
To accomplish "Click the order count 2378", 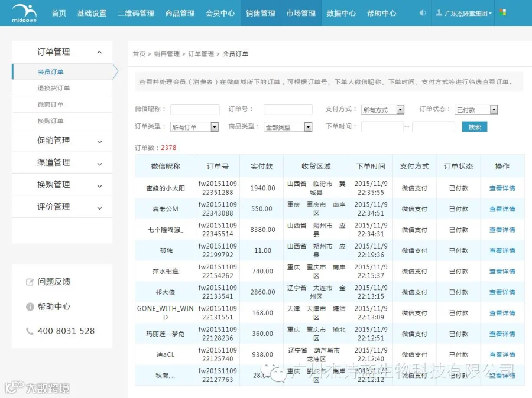I will tap(168, 148).
